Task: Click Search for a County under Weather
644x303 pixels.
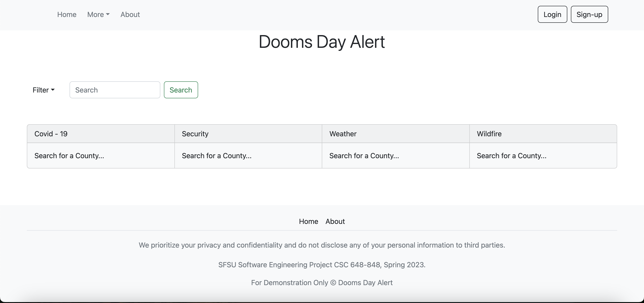Action: pos(364,155)
